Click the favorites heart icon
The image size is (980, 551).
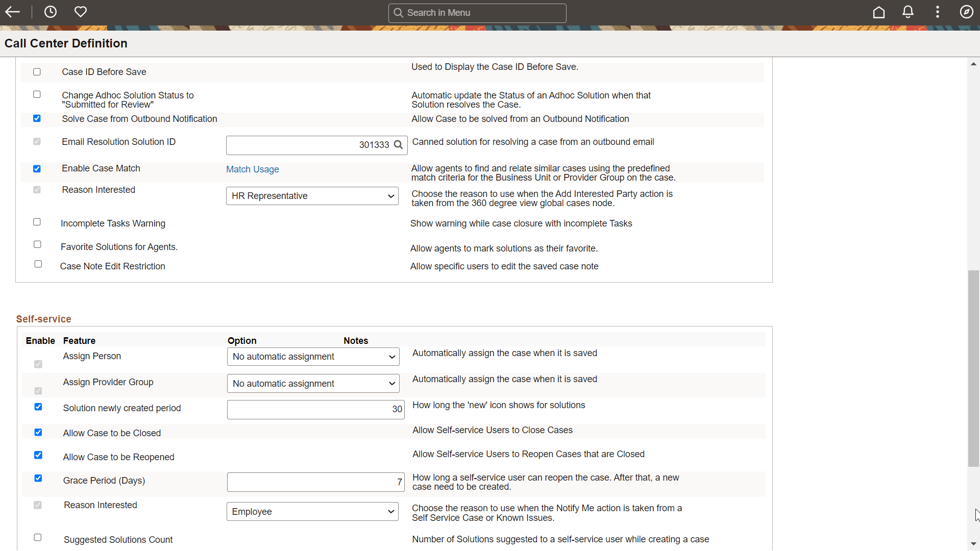click(x=81, y=12)
